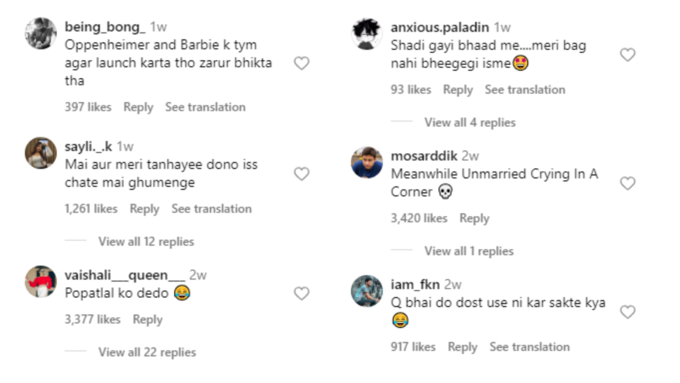
Task: Tap heart on vaishali__queen__ Popatlal comment
Action: coord(301,294)
